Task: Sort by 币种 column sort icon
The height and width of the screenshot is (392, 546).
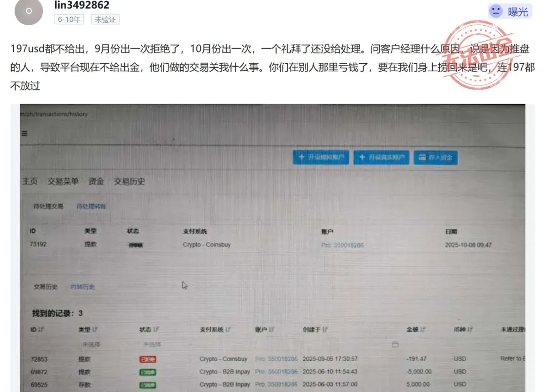Action: point(470,329)
